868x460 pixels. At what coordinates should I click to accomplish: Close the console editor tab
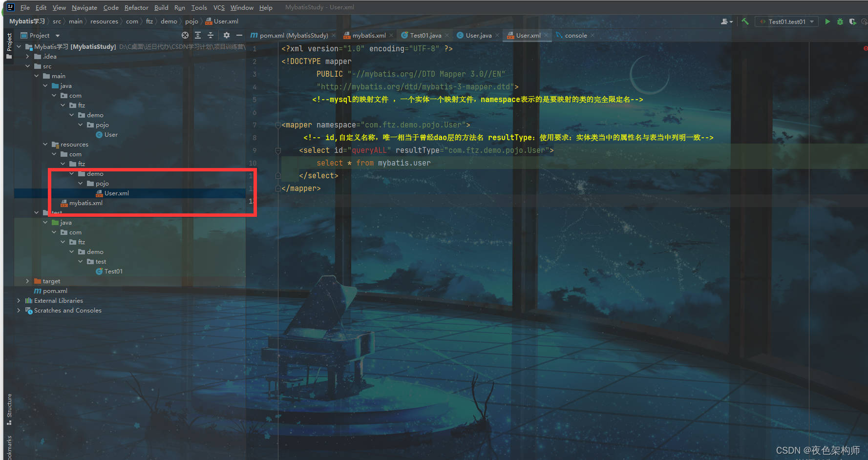(x=593, y=35)
